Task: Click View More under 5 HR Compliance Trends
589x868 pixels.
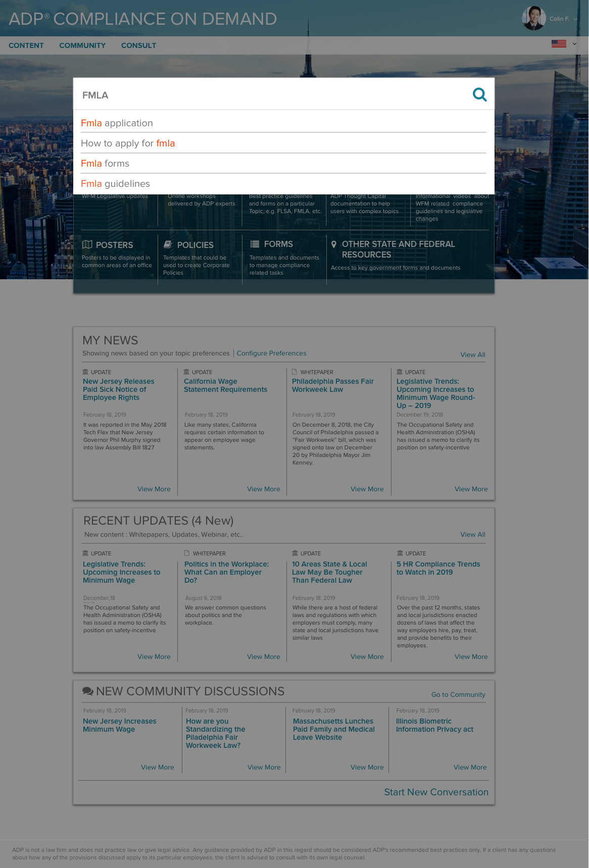Action: pos(471,657)
